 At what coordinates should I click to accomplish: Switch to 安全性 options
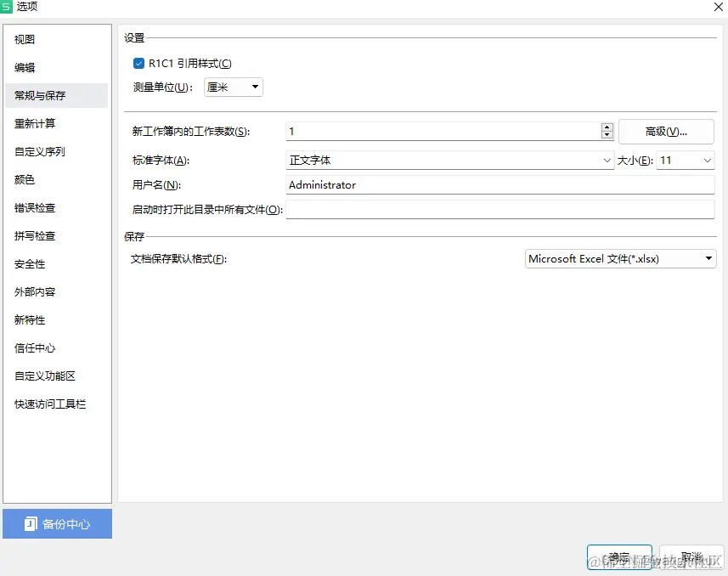pos(57,264)
